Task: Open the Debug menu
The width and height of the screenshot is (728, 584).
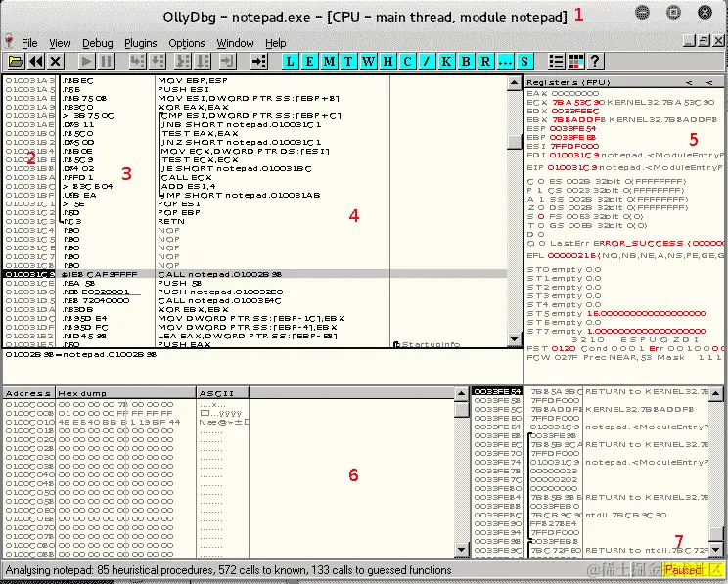Action: coord(98,43)
